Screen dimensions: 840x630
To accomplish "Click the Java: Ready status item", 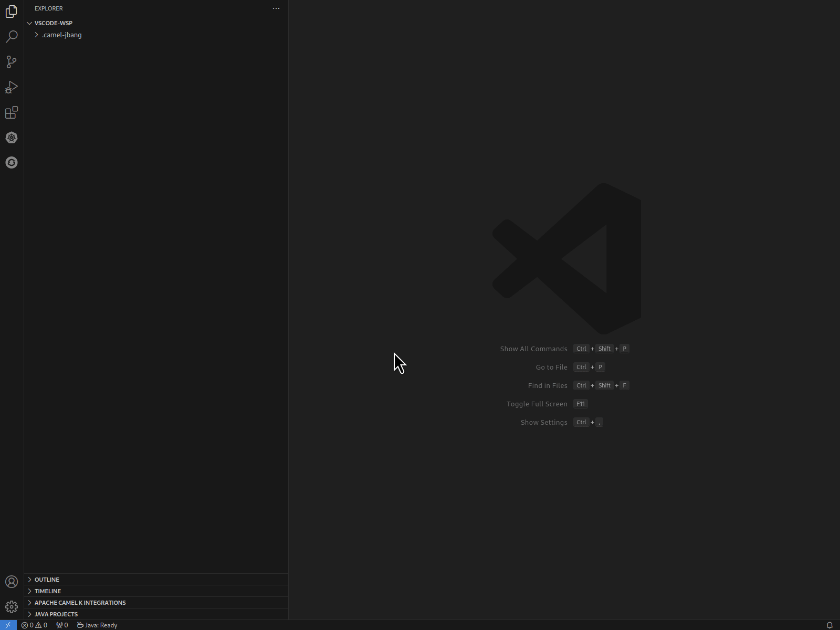I will point(97,625).
